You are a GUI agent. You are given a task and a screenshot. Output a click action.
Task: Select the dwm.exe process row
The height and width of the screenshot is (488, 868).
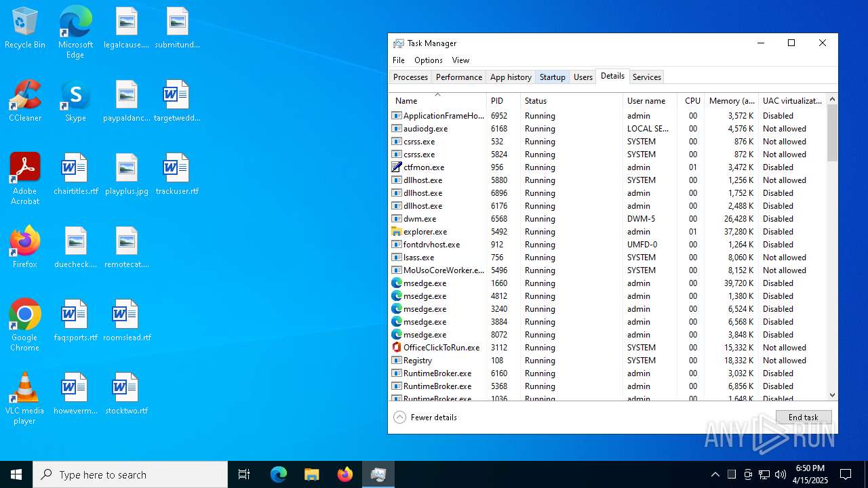[x=608, y=219]
